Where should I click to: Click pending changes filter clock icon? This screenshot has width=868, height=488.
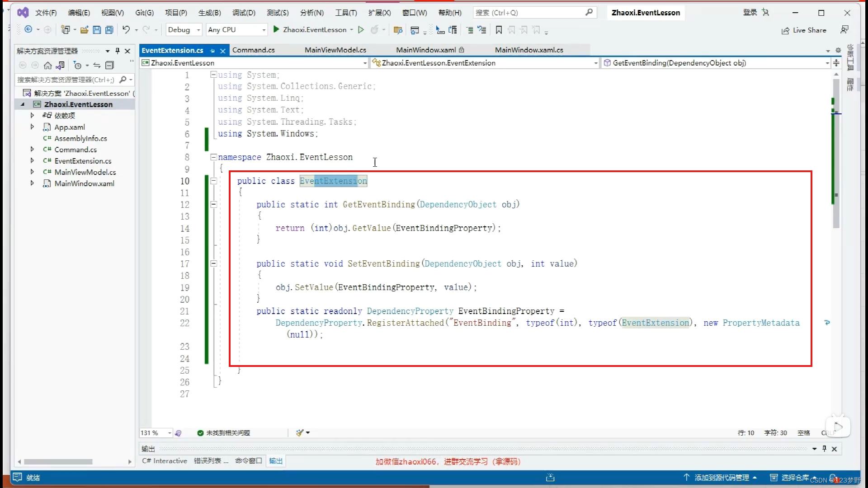click(x=78, y=66)
